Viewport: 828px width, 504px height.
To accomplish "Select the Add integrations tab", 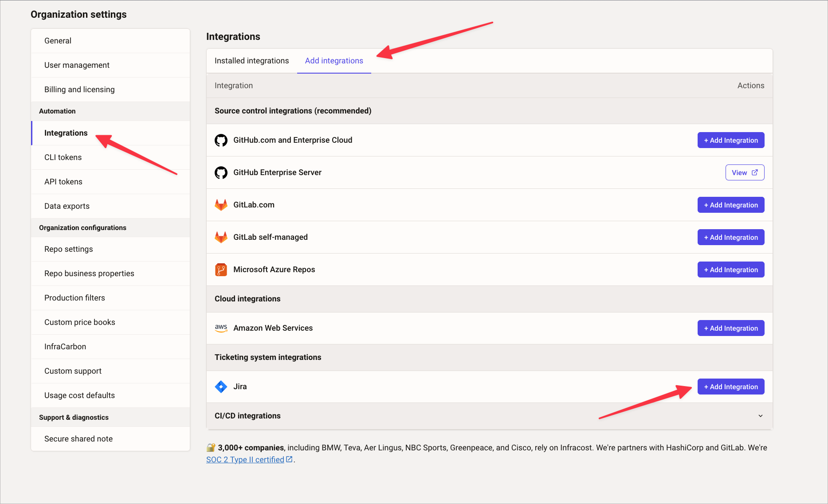I will tap(334, 61).
